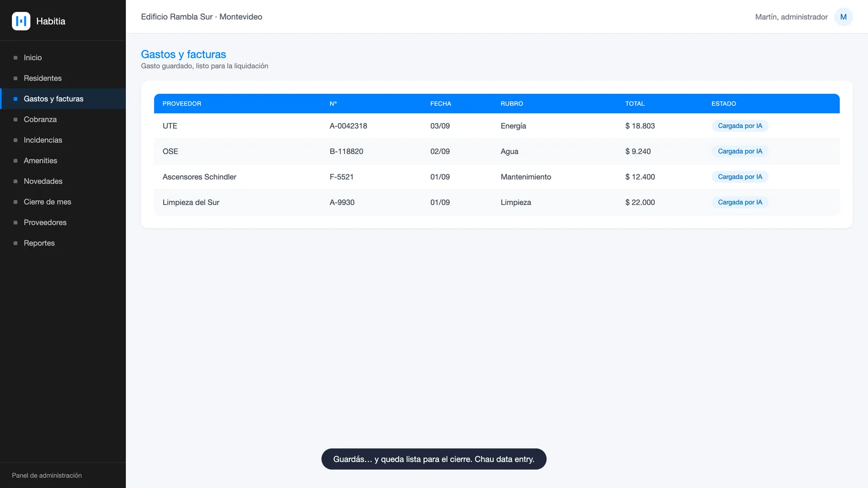
Task: Click the total $ 12.400
Action: (640, 177)
